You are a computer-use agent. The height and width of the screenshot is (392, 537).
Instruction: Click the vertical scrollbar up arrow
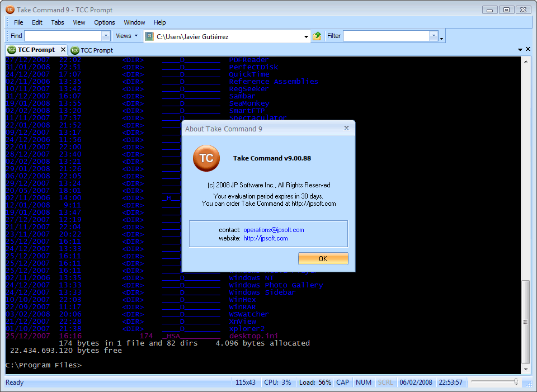pos(526,62)
